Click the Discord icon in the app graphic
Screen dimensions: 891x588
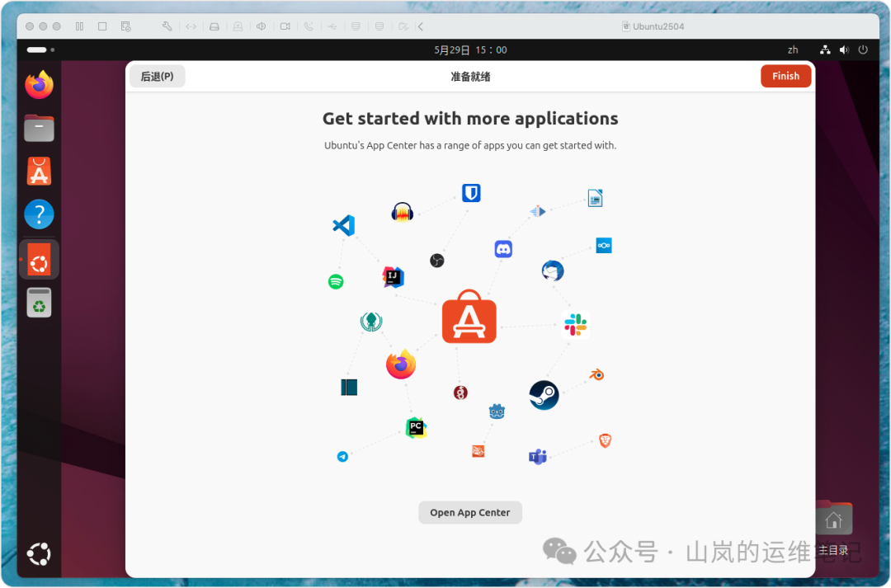click(x=502, y=248)
